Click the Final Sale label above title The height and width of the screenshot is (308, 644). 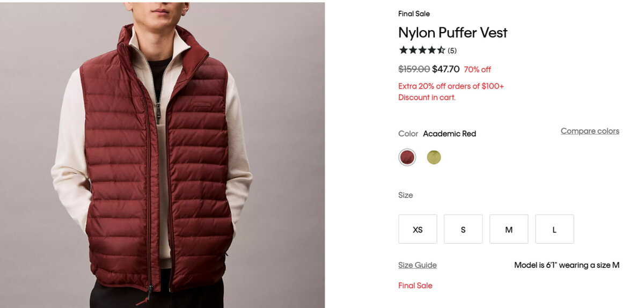point(414,14)
